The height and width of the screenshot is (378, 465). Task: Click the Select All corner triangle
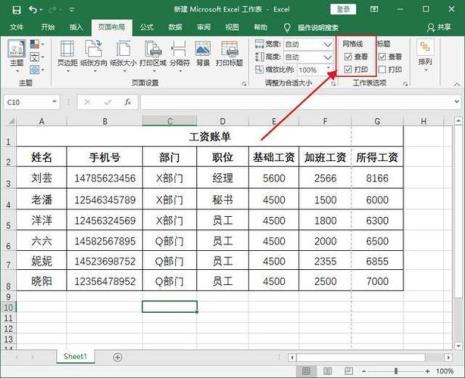pyautogui.click(x=11, y=121)
